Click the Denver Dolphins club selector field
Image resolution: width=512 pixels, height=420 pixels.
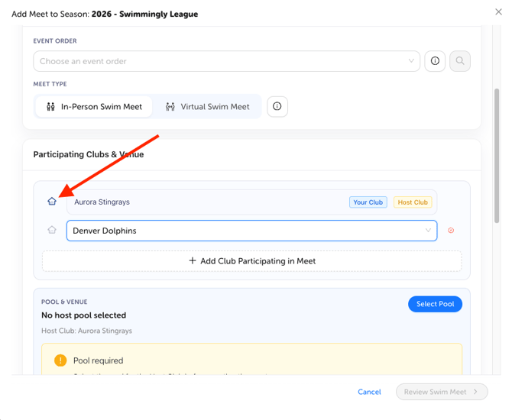(251, 231)
